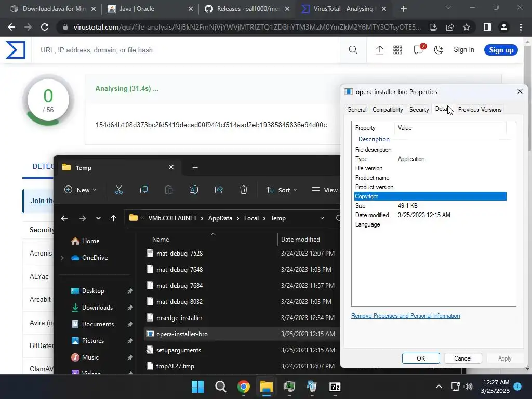Click the Sign up button
This screenshot has width=532, height=399.
(x=501, y=50)
